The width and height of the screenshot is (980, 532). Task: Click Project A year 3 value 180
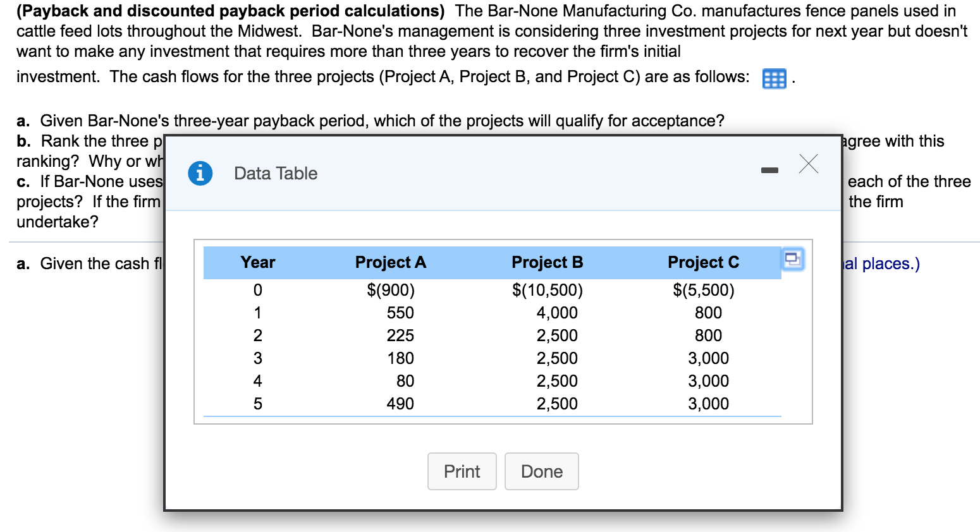(x=401, y=358)
